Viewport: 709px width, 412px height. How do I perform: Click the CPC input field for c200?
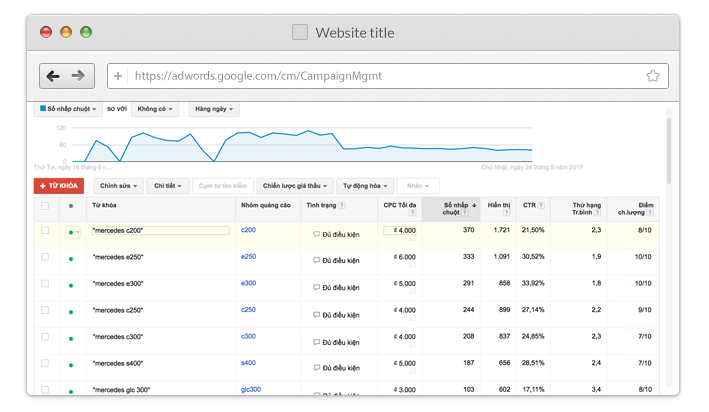click(401, 230)
